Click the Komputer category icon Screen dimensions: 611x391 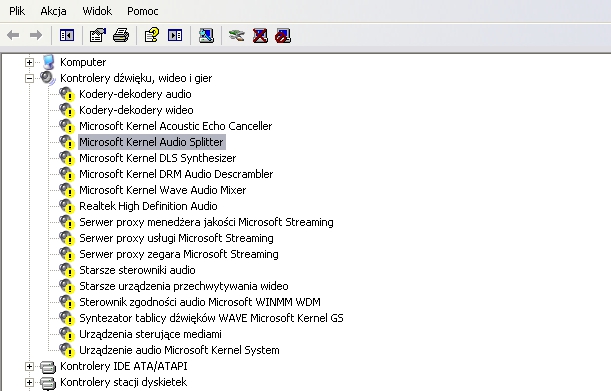(x=48, y=62)
